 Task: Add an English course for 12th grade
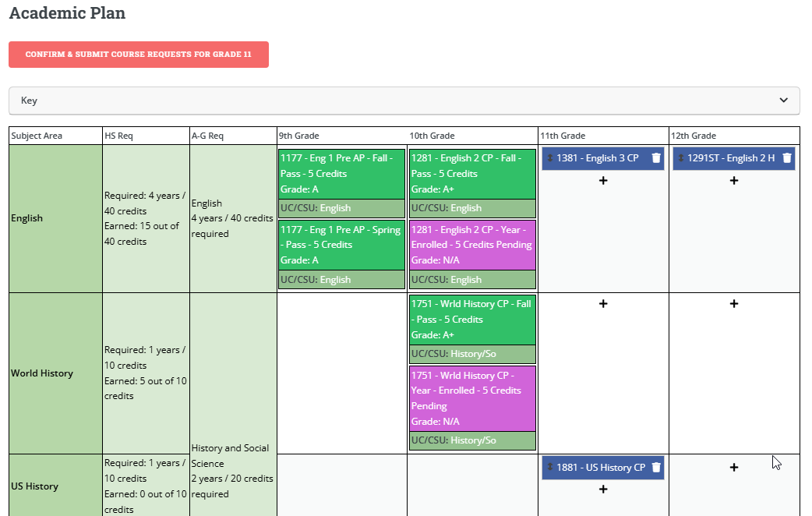pos(734,181)
